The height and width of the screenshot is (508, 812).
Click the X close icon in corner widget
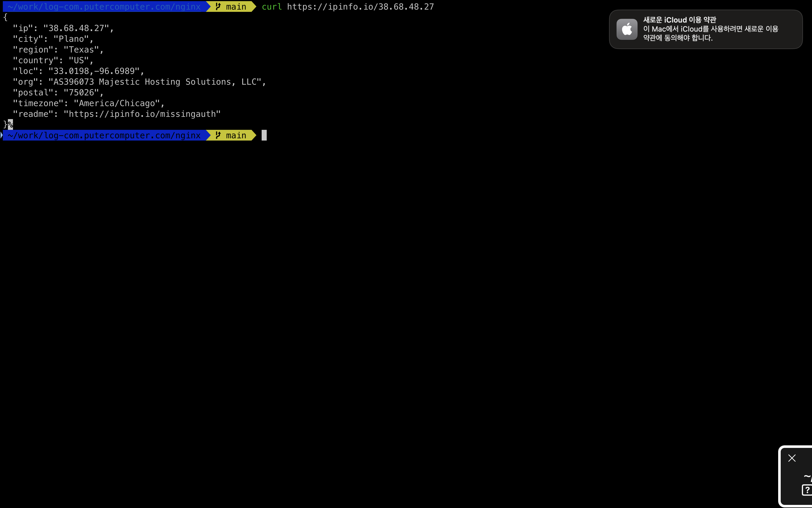pos(792,458)
